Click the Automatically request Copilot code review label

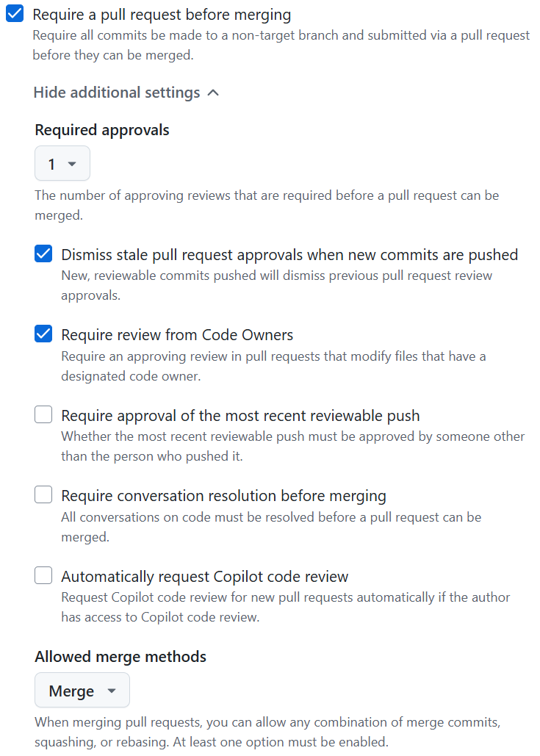click(204, 576)
